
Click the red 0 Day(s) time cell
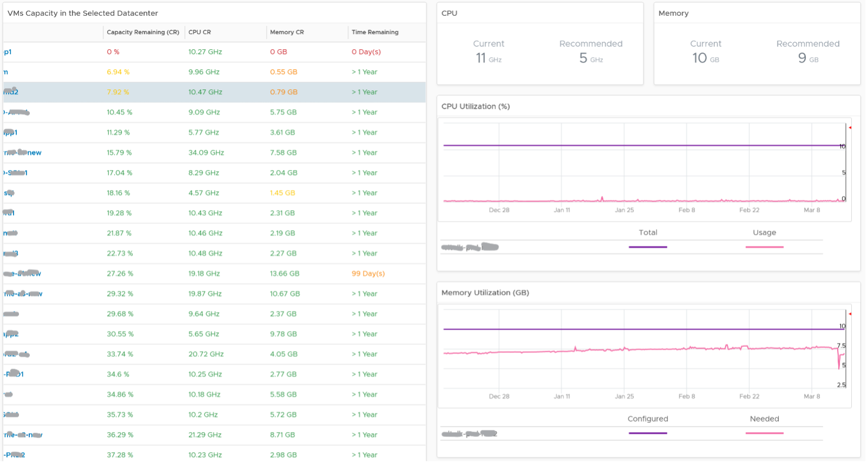coord(366,53)
